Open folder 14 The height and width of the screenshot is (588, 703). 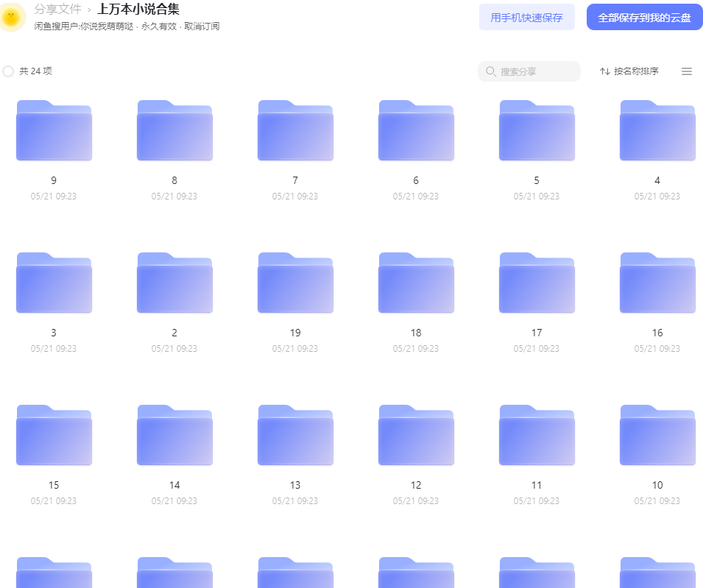pyautogui.click(x=174, y=435)
